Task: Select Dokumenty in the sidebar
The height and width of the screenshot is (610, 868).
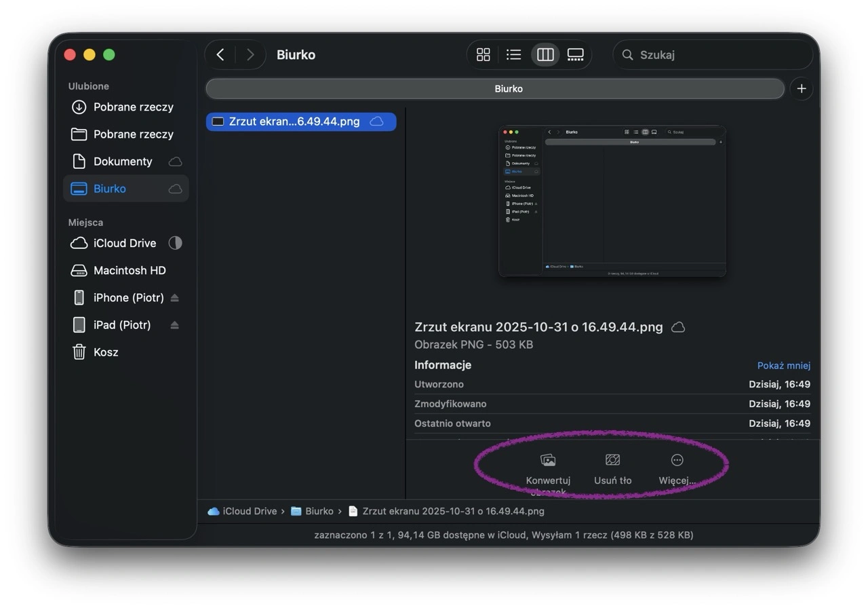Action: (123, 161)
